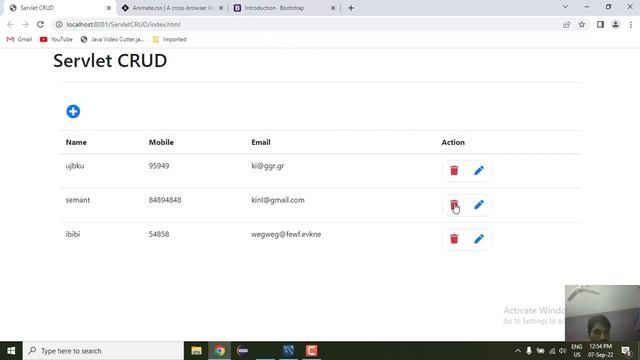This screenshot has height=360, width=640.
Task: Select the name cell ujbku
Action: [75, 166]
